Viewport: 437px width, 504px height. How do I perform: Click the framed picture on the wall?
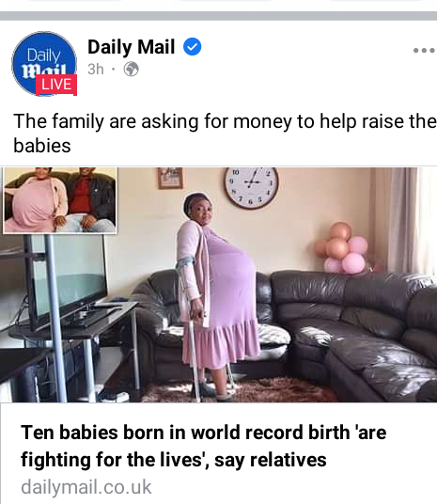coord(170,178)
